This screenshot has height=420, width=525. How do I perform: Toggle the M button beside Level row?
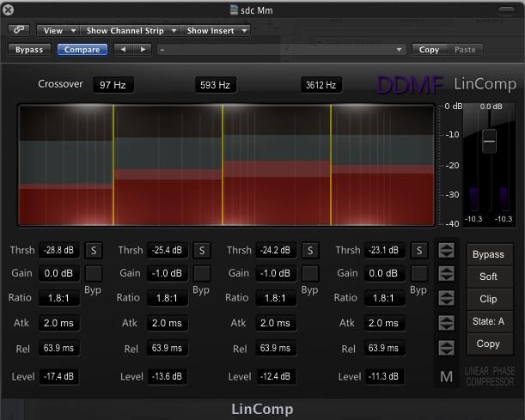coord(446,377)
